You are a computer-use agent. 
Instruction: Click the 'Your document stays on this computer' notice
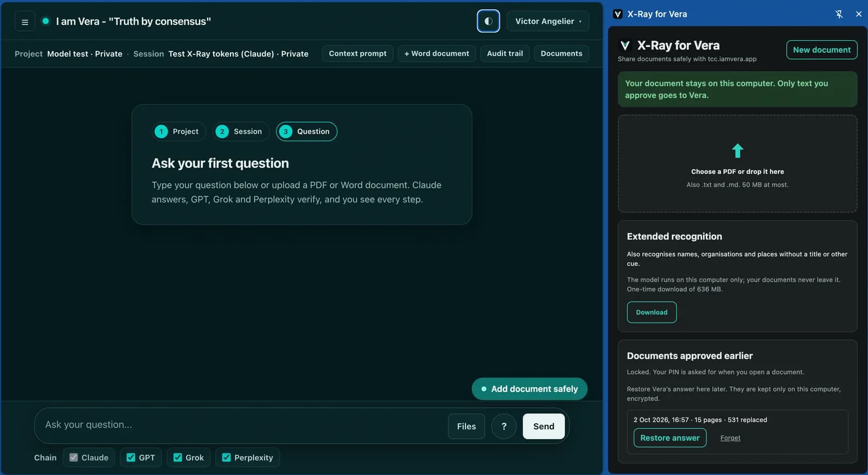tap(737, 89)
